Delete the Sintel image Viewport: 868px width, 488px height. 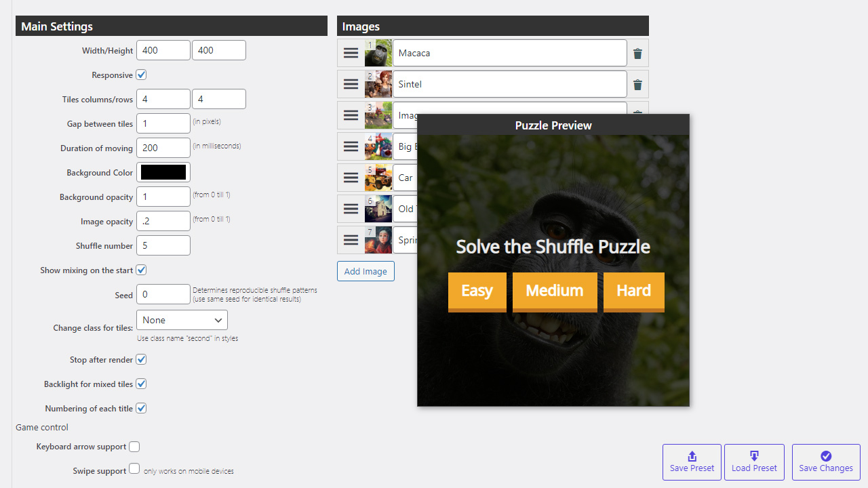[637, 85]
